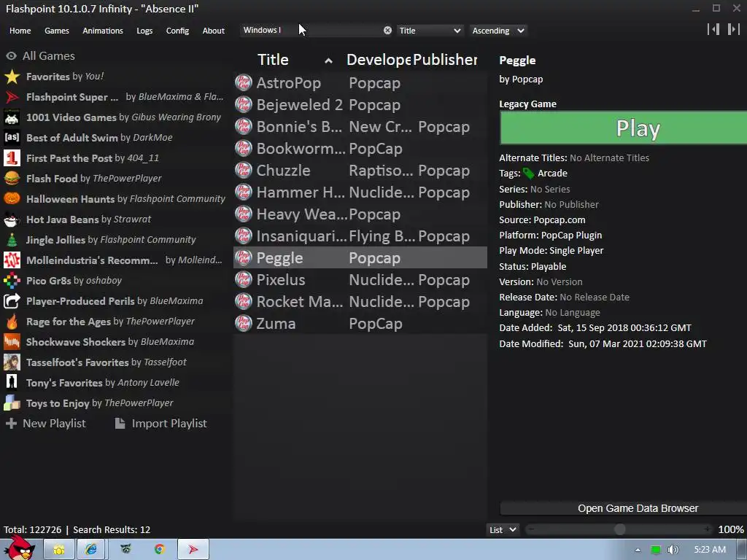747x560 pixels.
Task: Click the Rage for the Ages flame icon
Action: point(12,322)
